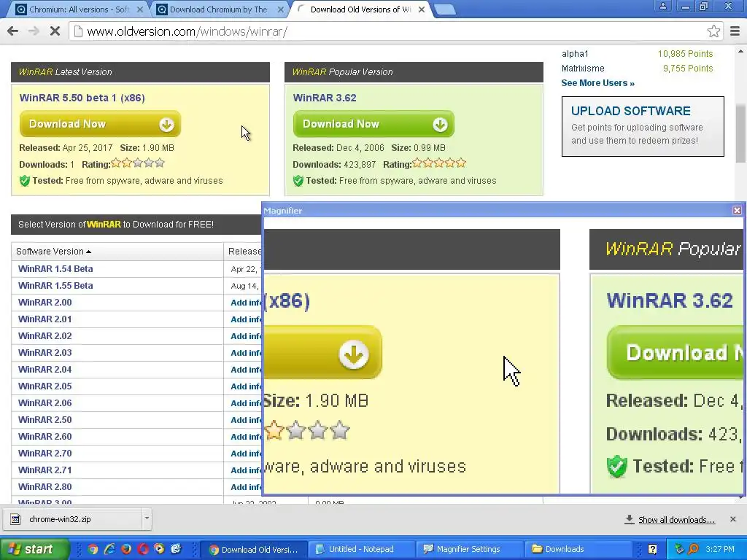Select the 'Download Old Versions of' tab
Viewport: 747px width, 560px height.
(x=360, y=9)
